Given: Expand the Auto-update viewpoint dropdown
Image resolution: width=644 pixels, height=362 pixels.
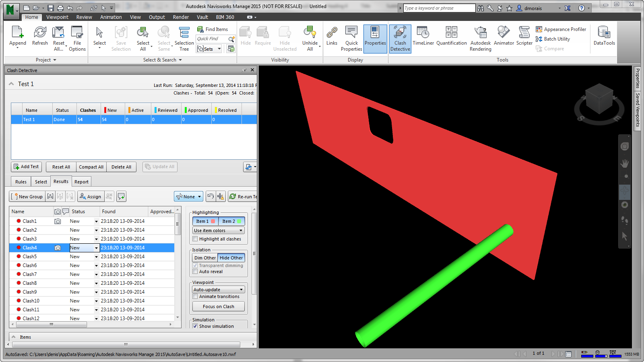Looking at the screenshot, I should pyautogui.click(x=218, y=290).
